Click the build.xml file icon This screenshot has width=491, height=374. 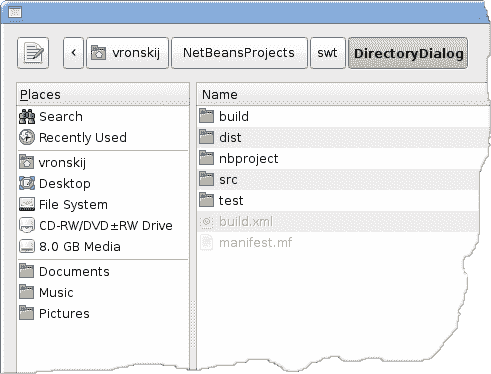click(206, 221)
